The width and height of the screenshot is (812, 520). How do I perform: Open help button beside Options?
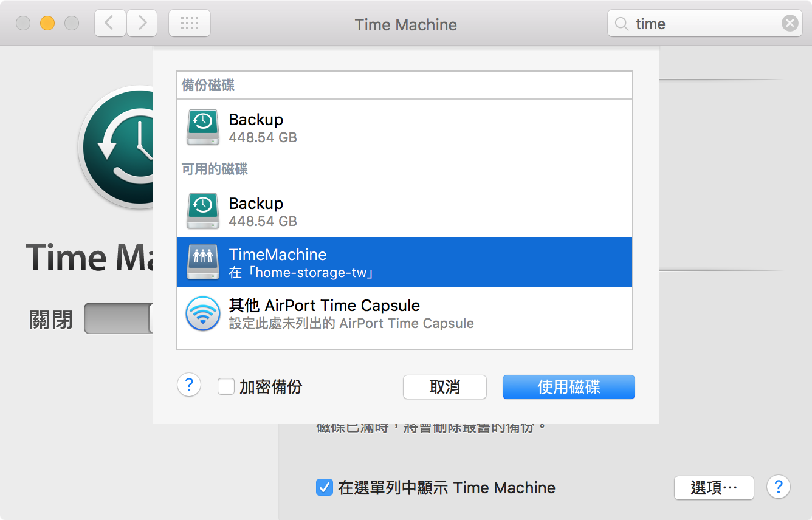[x=779, y=487]
